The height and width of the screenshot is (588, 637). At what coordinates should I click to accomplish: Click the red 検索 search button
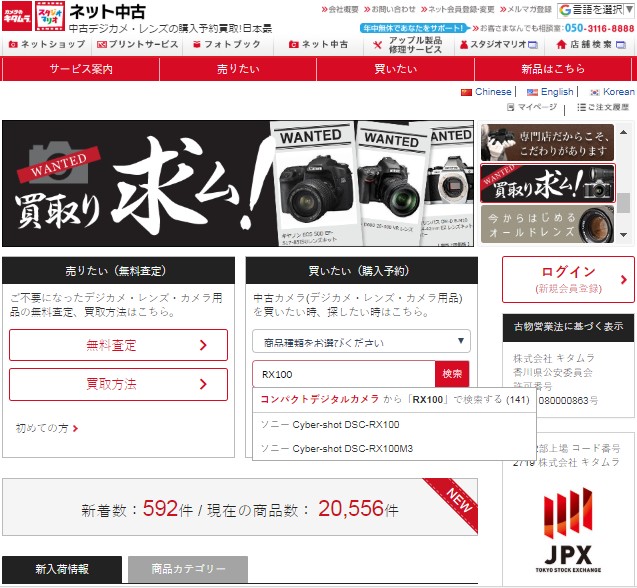[x=452, y=374]
